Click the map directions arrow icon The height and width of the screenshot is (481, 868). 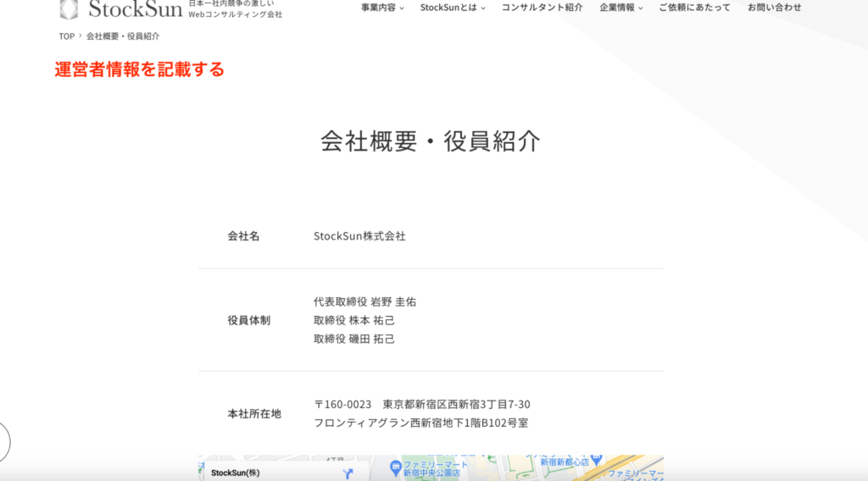(348, 474)
